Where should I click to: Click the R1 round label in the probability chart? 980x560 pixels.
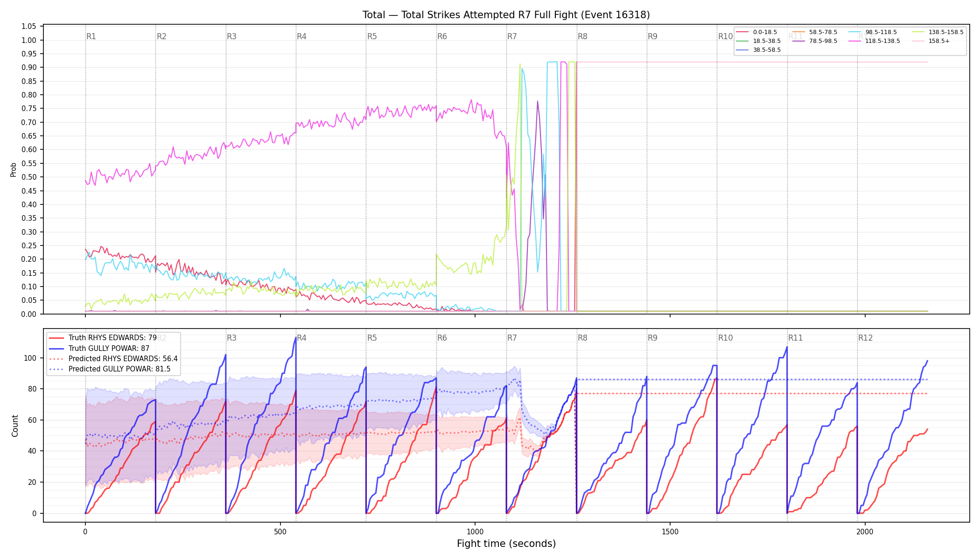pos(91,36)
